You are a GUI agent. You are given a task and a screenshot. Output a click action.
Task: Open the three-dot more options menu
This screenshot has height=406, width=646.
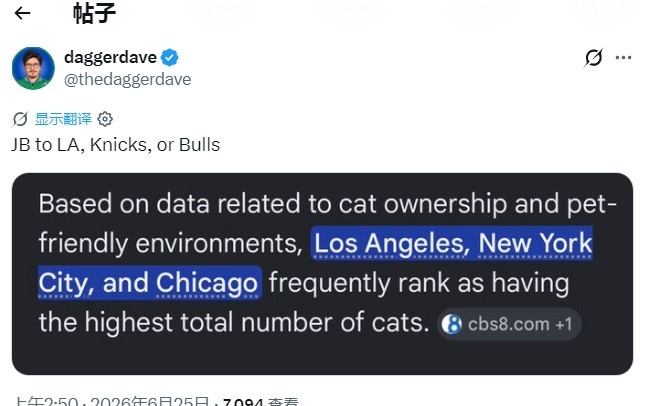click(x=623, y=58)
